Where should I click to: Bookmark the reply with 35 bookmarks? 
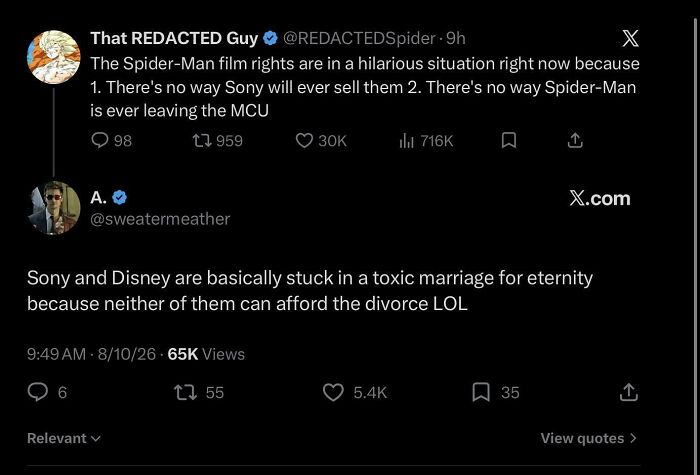[x=496, y=392]
